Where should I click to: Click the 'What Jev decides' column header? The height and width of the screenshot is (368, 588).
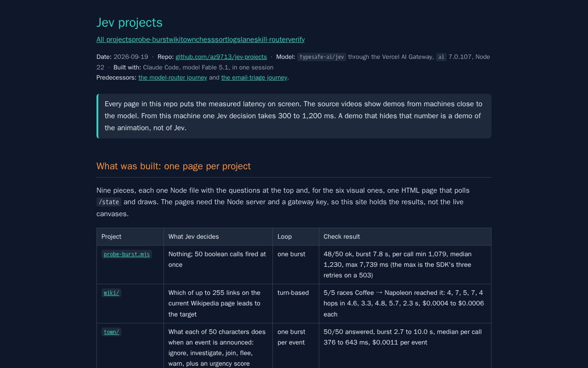(x=218, y=236)
